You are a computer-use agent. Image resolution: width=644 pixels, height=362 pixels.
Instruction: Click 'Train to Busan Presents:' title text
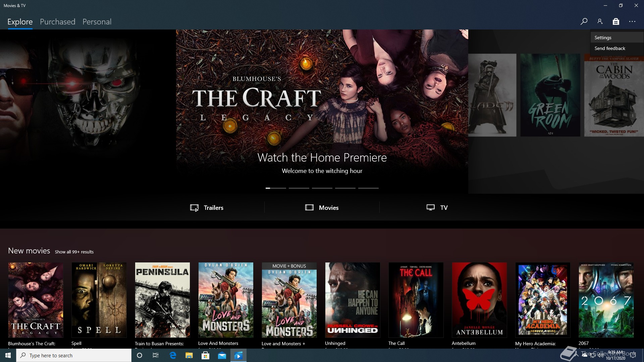tap(159, 344)
